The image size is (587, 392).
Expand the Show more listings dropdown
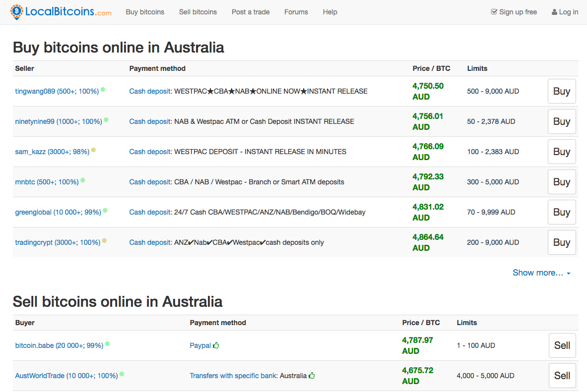(x=541, y=273)
